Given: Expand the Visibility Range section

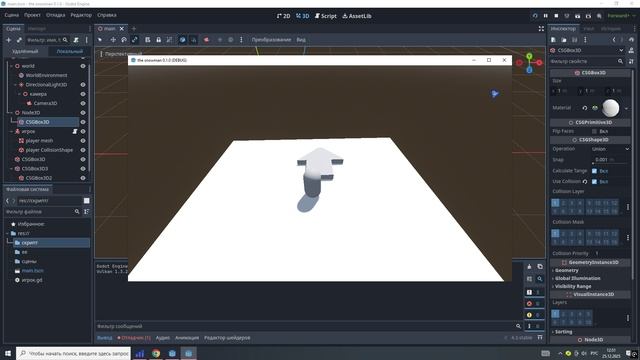Looking at the screenshot, I should [573, 287].
